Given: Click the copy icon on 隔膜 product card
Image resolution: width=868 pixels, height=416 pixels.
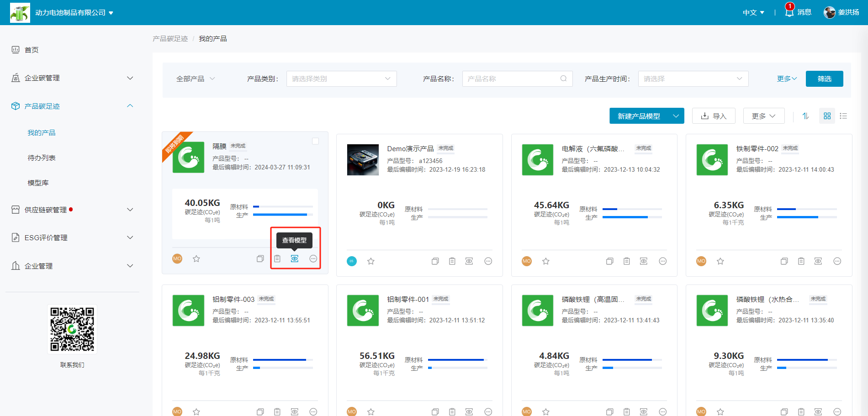Looking at the screenshot, I should [x=260, y=259].
